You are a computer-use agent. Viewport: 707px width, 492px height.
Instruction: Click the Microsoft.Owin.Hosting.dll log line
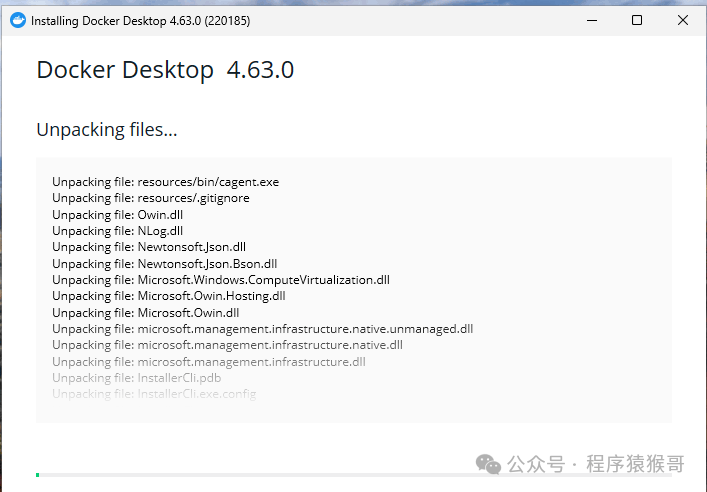[x=169, y=296]
